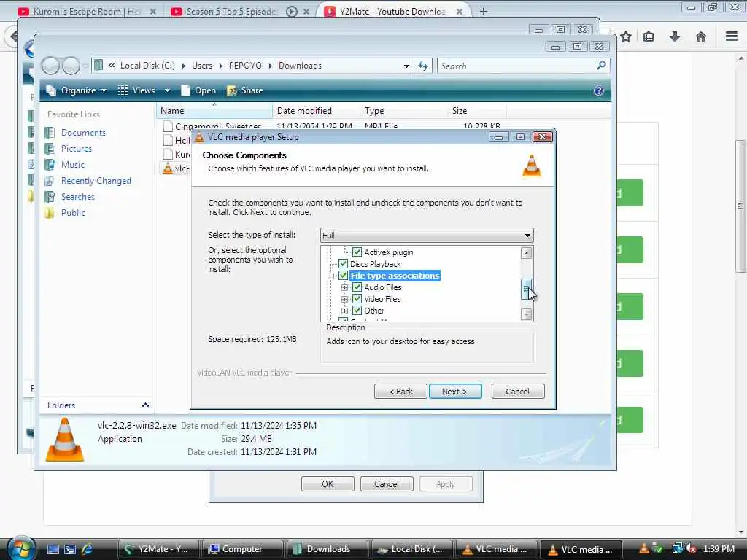Viewport: 747px width, 560px height.
Task: Open Organize menu in Explorer toolbar
Action: coord(77,90)
